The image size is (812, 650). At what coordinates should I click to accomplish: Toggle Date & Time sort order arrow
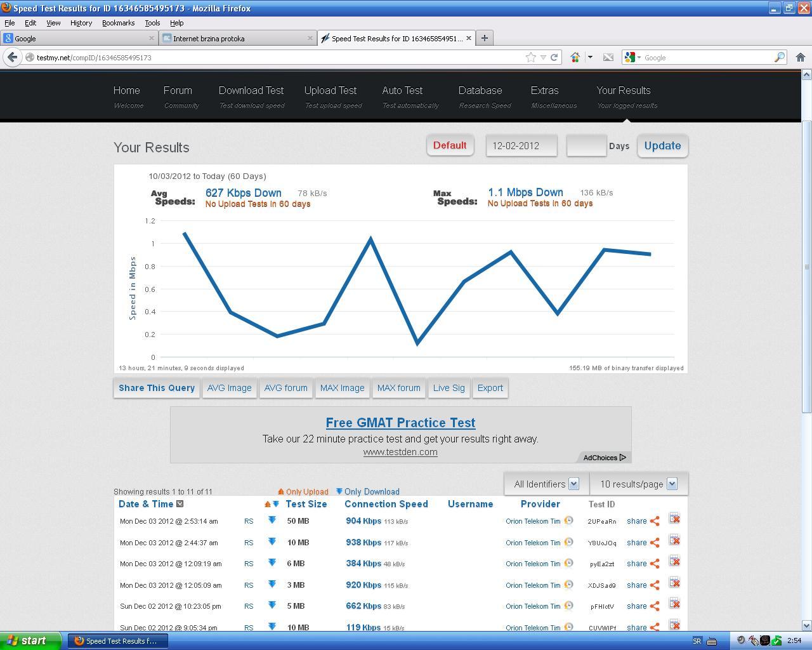[x=180, y=504]
